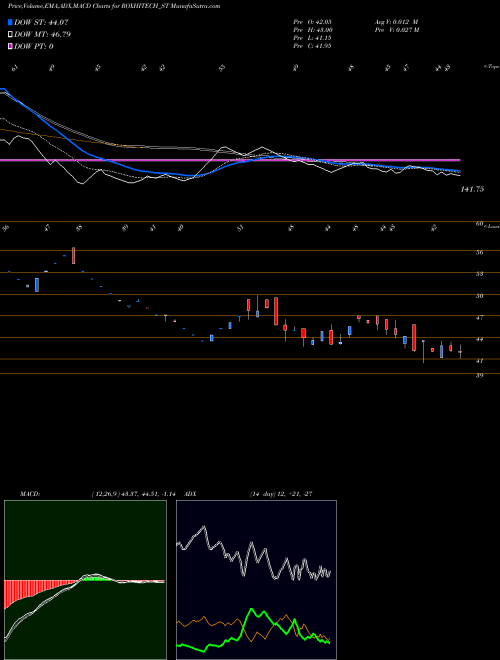This screenshot has width=500, height=660.
Task: Click the 60 price axis label
Action: 479,224
